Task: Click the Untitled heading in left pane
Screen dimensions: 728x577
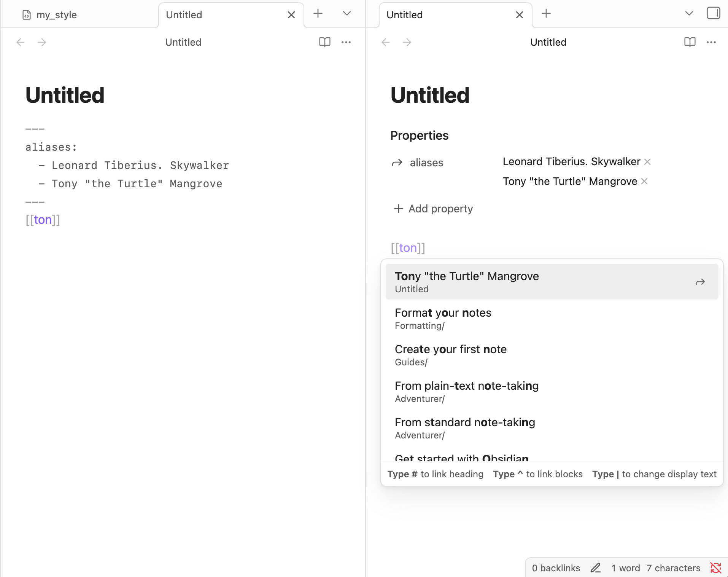Action: coord(65,95)
